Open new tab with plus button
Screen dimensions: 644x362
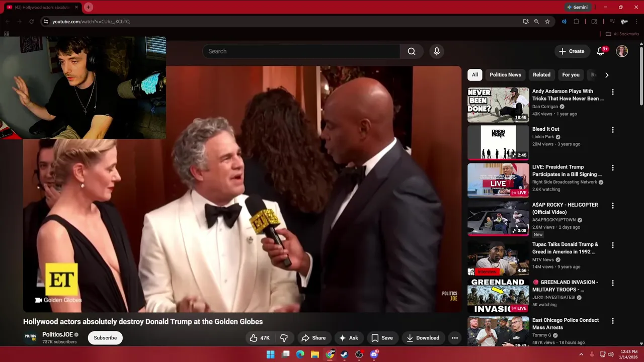pos(88,7)
